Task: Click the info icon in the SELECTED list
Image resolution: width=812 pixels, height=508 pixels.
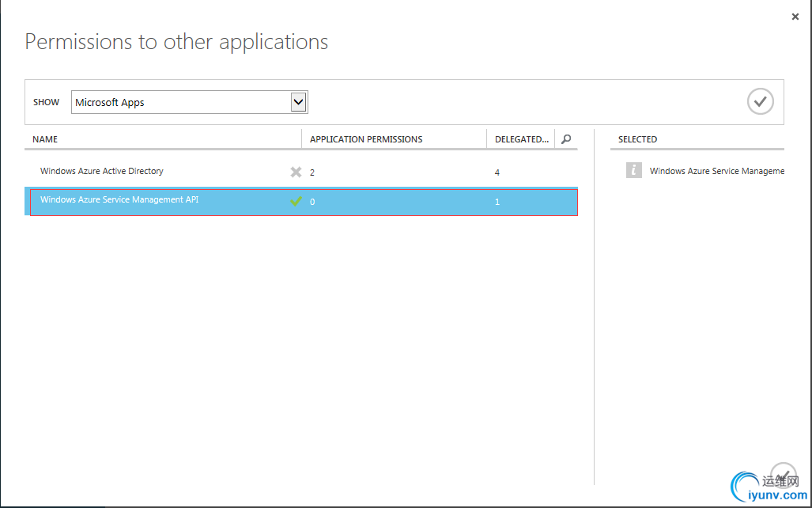Action: 634,171
